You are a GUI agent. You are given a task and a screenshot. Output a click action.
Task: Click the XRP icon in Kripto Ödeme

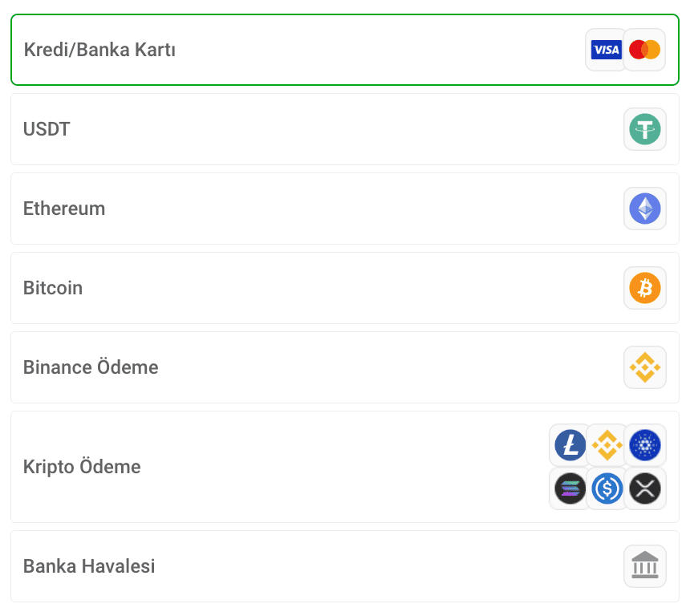click(x=645, y=488)
